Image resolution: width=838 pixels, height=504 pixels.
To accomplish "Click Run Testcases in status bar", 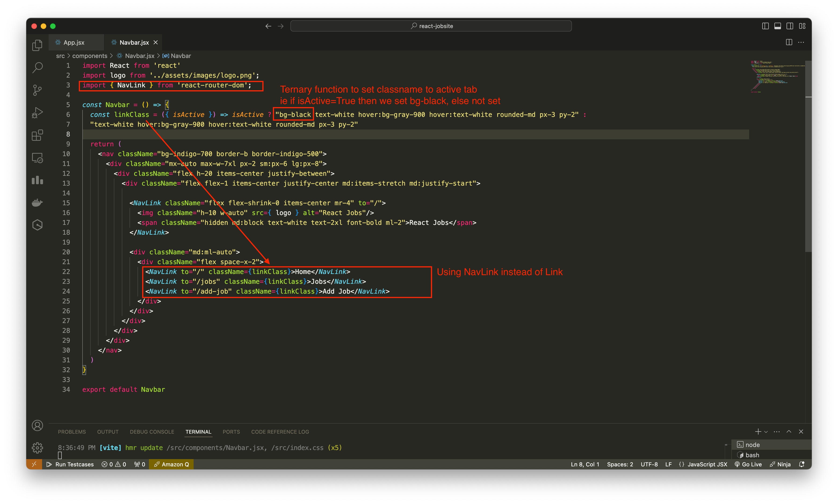I will click(70, 464).
